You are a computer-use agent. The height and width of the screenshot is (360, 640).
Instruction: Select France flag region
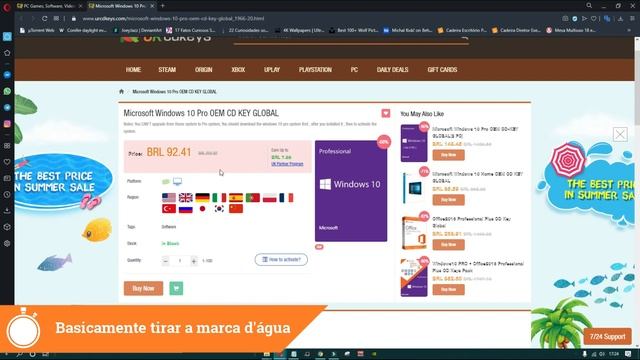(x=286, y=198)
